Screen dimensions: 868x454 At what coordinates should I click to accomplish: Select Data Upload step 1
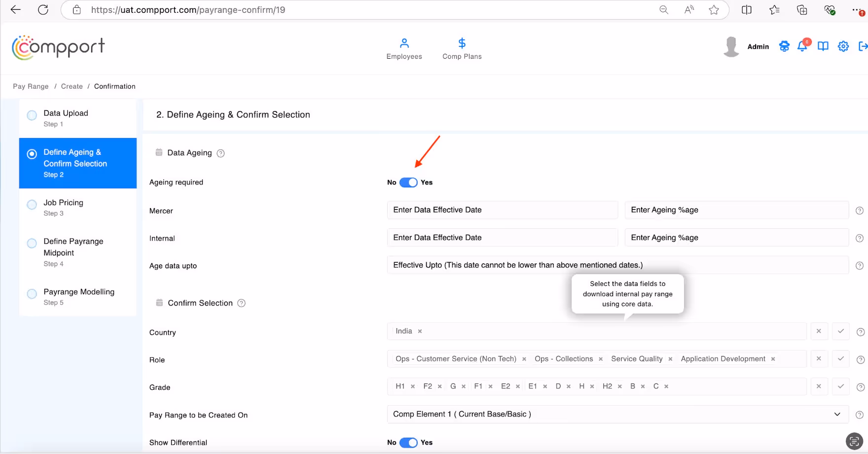(x=78, y=118)
